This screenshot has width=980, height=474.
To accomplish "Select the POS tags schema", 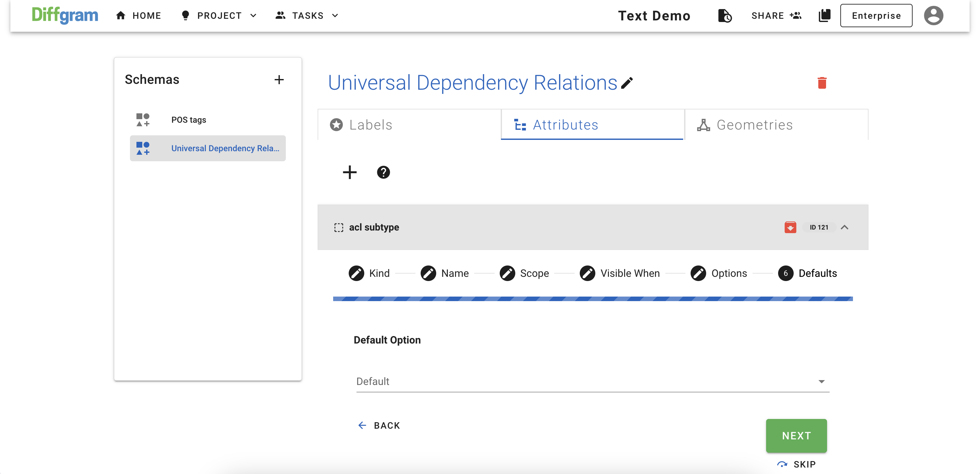I will (x=188, y=120).
